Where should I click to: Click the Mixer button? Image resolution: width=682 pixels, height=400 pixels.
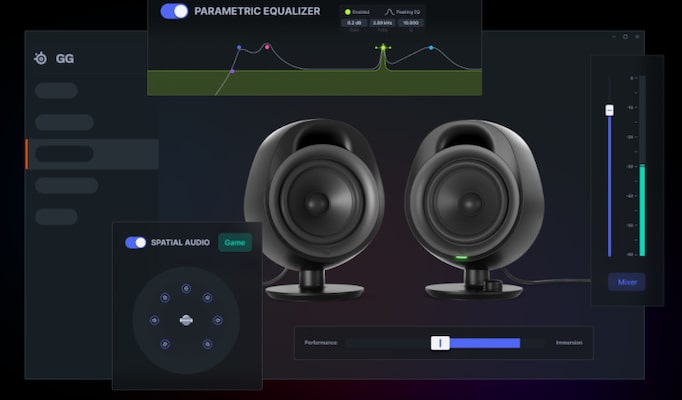[627, 282]
